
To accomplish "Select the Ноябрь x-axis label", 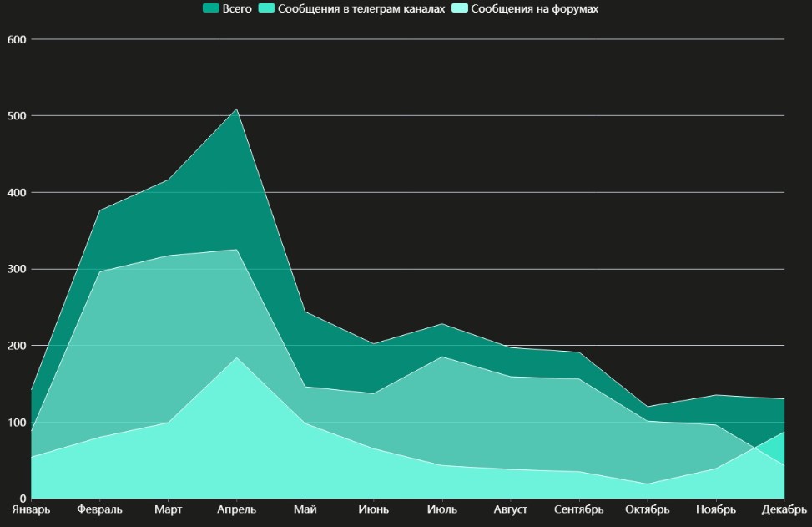I will pyautogui.click(x=716, y=509).
